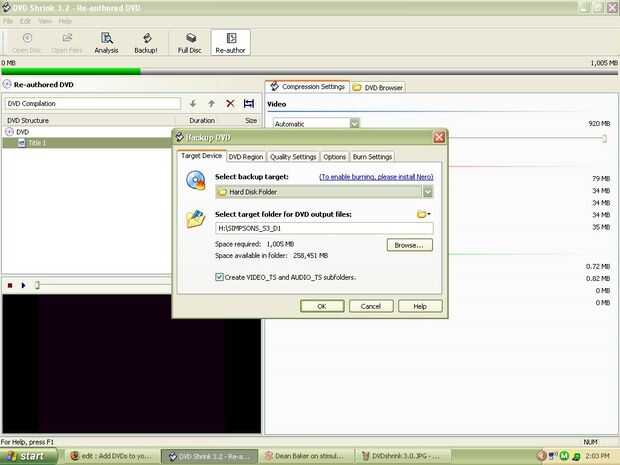Open the Burn Settings tab
Viewport: 620px width, 465px height.
pos(372,157)
